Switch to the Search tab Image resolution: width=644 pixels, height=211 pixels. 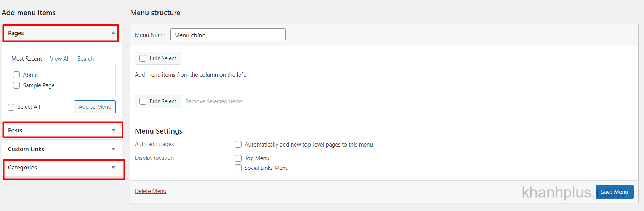coord(85,58)
